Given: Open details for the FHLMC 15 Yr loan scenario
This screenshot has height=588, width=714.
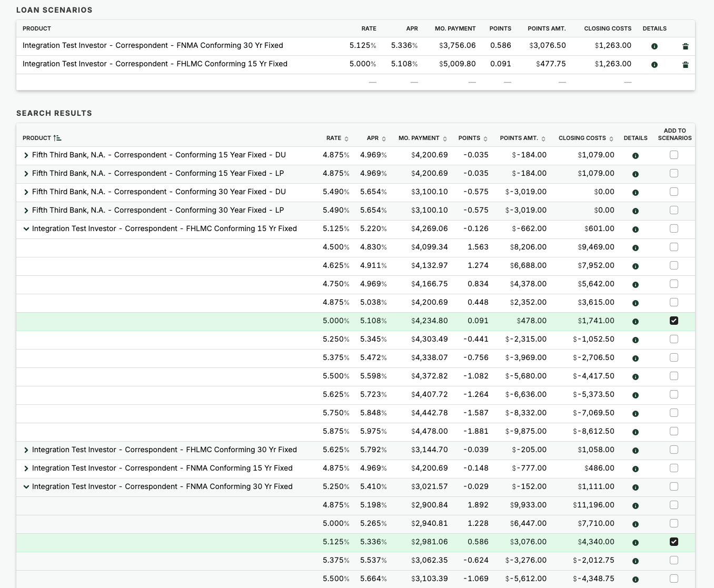Looking at the screenshot, I should [654, 65].
